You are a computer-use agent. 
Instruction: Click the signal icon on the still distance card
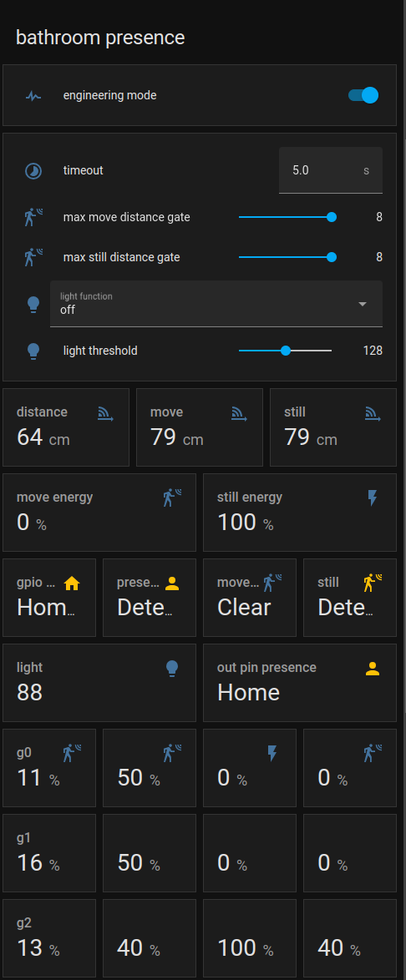(x=373, y=413)
